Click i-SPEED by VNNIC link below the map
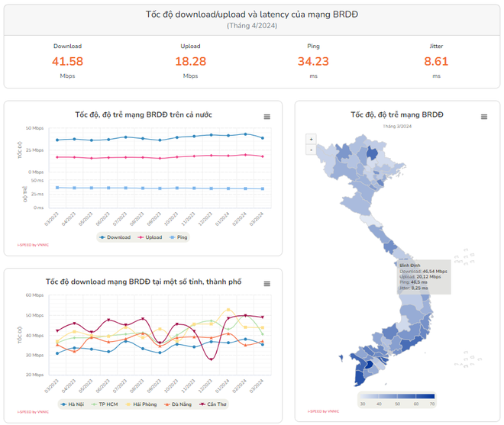Image resolution: width=504 pixels, height=425 pixels. tap(324, 412)
